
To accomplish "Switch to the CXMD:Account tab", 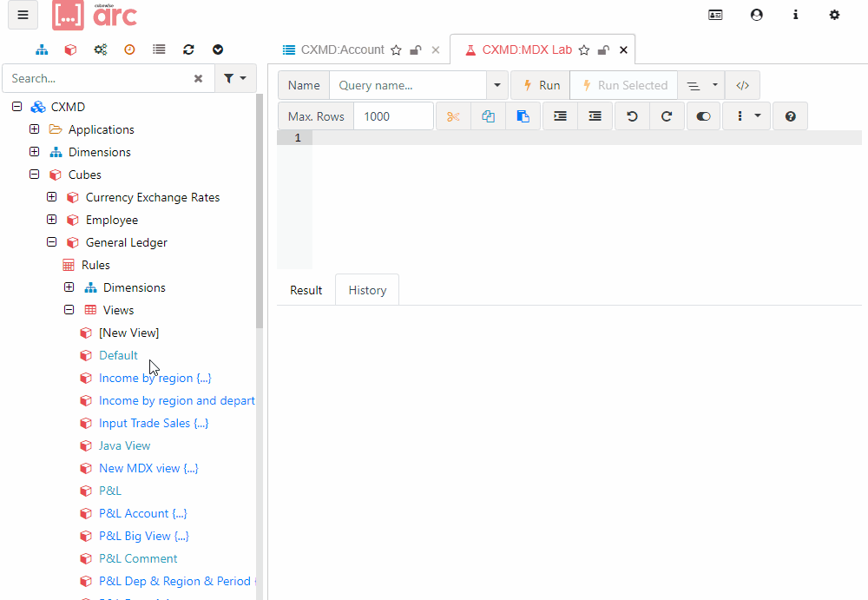I will coord(342,50).
